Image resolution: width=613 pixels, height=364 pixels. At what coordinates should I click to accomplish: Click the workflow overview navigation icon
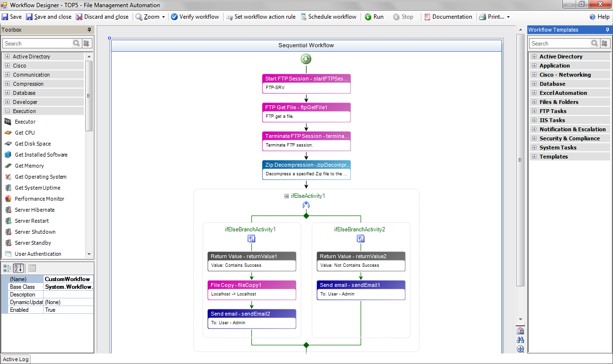pyautogui.click(x=520, y=330)
